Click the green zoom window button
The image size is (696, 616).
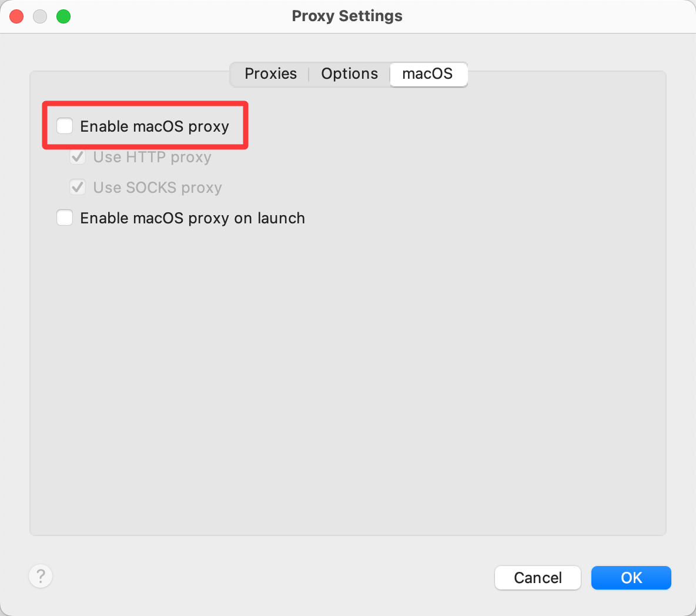(63, 16)
